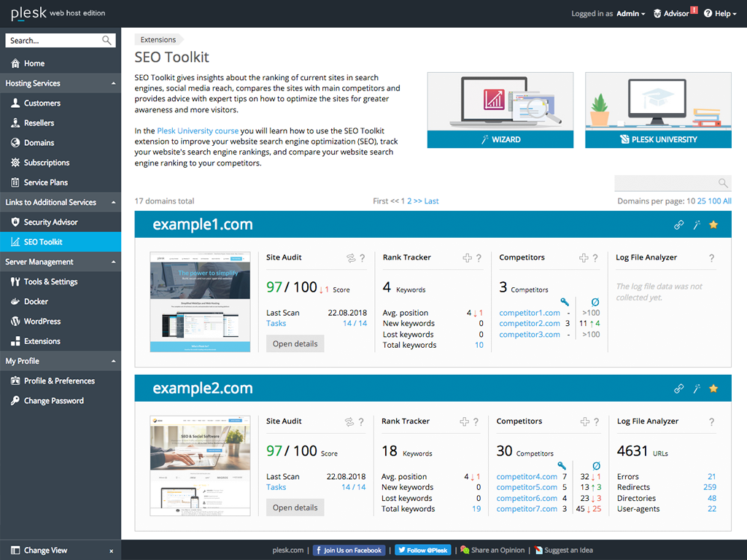The width and height of the screenshot is (747, 560).
Task: Add a competitor with the plus icon for example1.com
Action: point(584,258)
